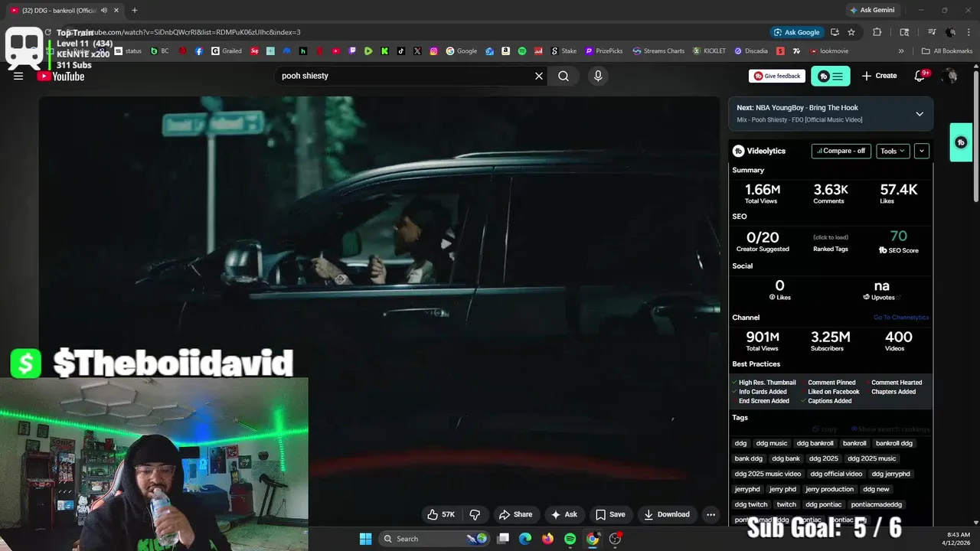980x551 pixels.
Task: Save the video to a playlist
Action: pyautogui.click(x=610, y=514)
